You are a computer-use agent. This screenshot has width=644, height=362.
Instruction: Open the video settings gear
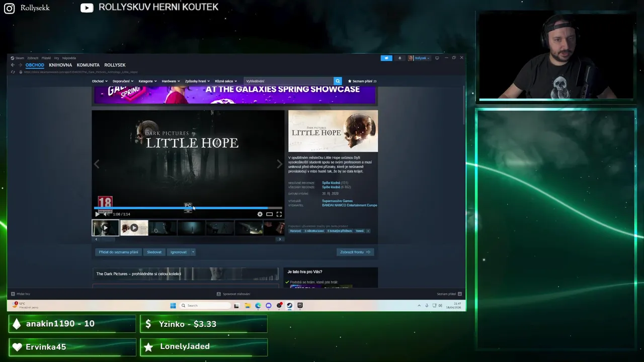pos(260,214)
